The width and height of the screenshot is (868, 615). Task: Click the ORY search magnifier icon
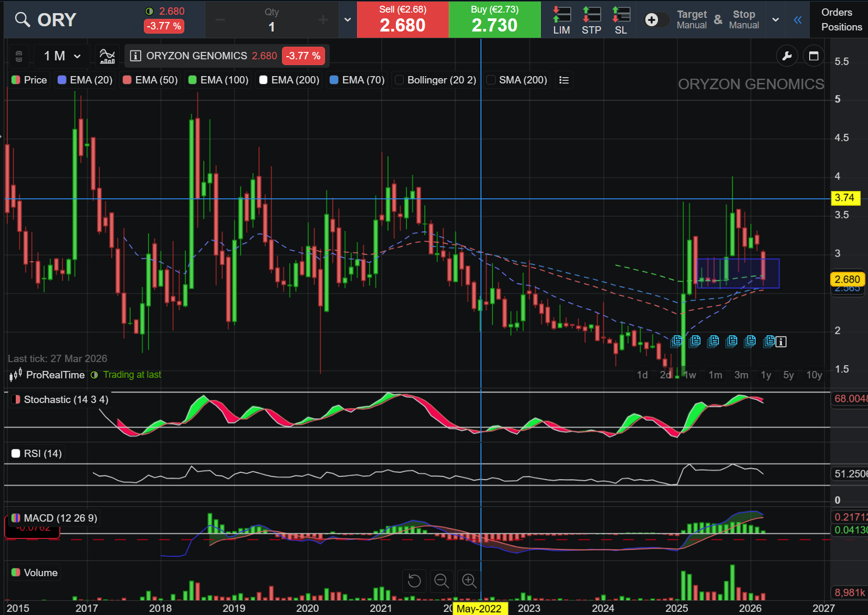(x=22, y=20)
